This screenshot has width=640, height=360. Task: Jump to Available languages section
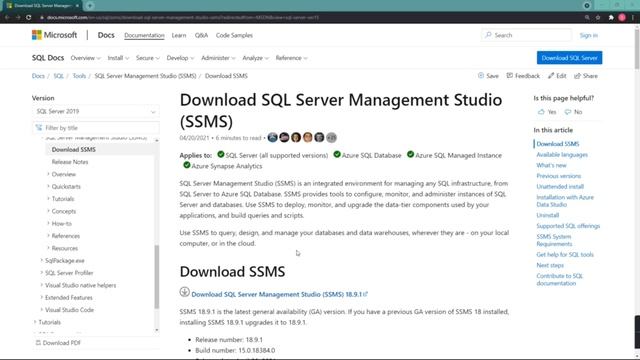(x=562, y=155)
